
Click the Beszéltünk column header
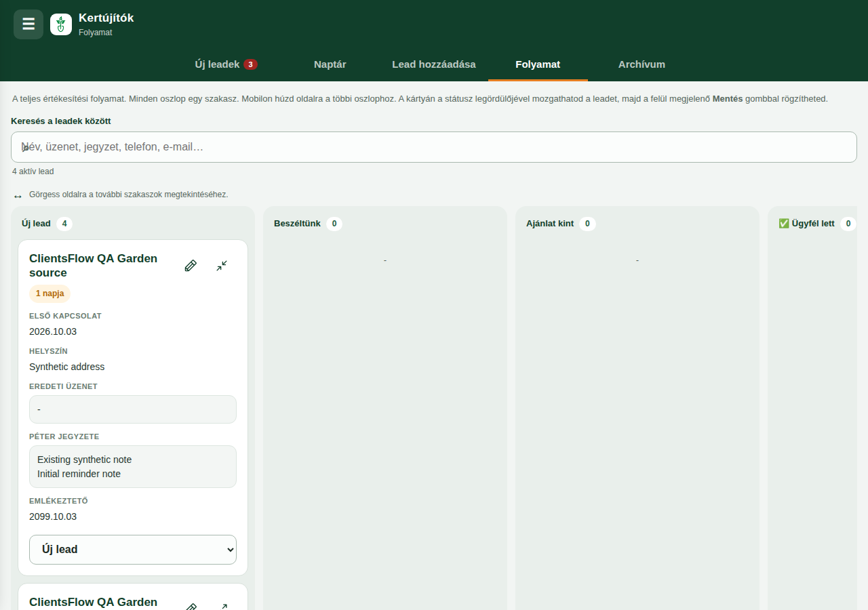point(297,224)
